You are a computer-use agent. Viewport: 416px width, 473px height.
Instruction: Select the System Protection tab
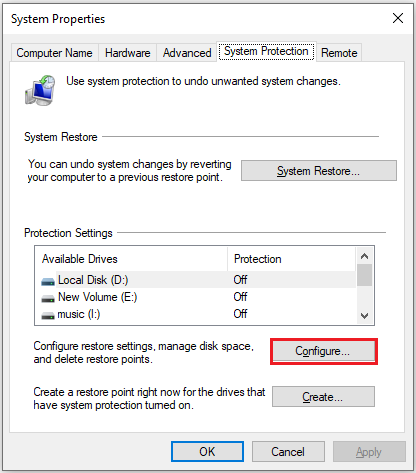point(266,51)
